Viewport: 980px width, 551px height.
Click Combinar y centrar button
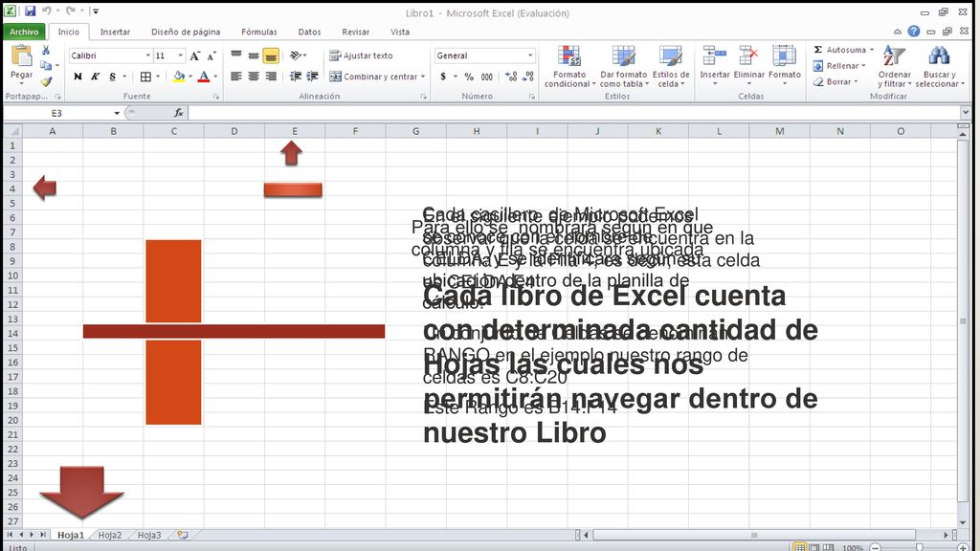(x=377, y=77)
